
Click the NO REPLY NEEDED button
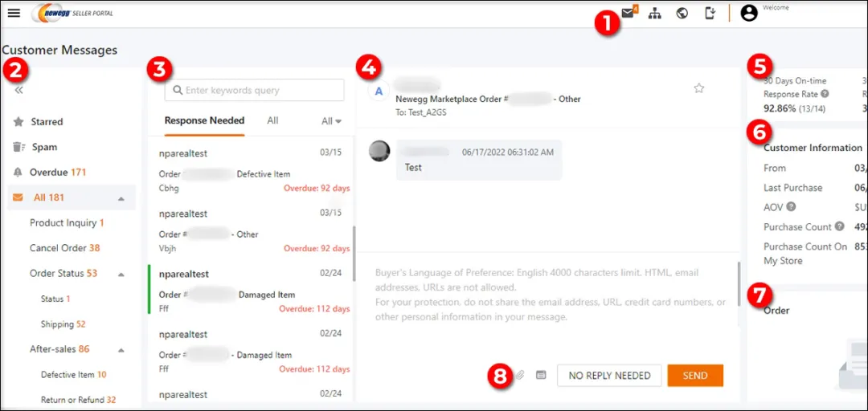point(609,376)
